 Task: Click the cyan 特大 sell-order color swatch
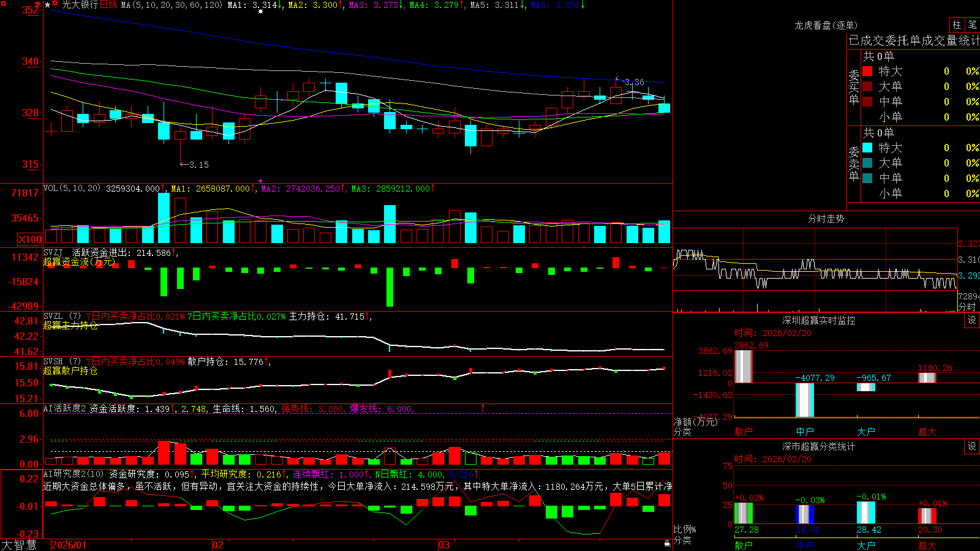[x=867, y=148]
